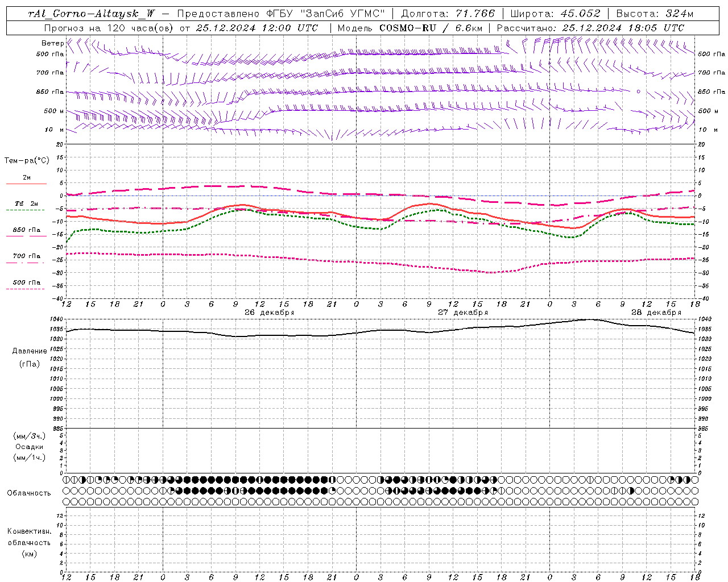Click the Ветер panel label
728x582 pixels.
pos(52,43)
